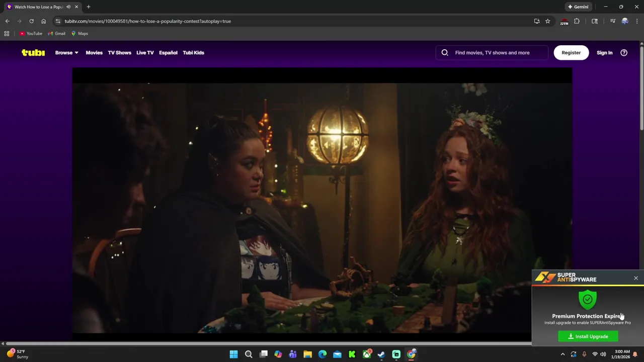View site information icon in address bar
644x362 pixels.
[x=58, y=21]
